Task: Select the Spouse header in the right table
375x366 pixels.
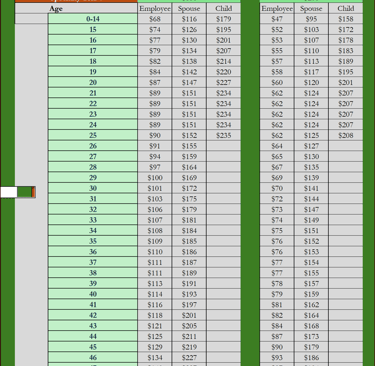Action: coord(311,9)
